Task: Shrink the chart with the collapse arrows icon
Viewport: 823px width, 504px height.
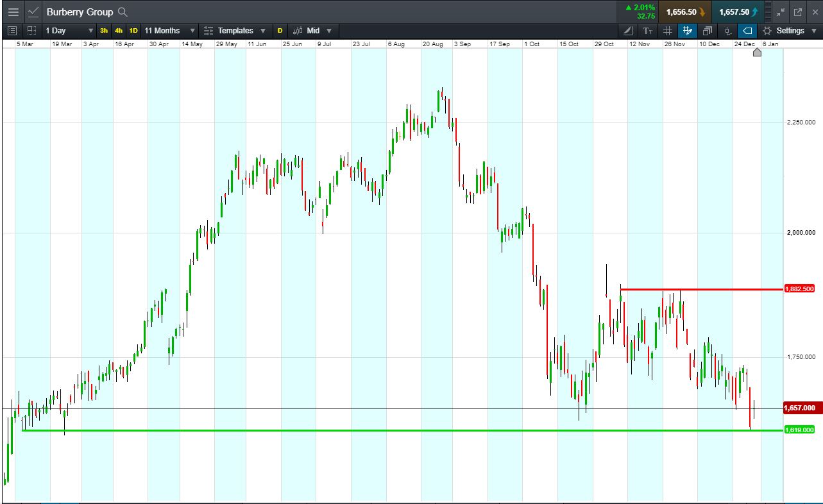Action: [x=781, y=12]
